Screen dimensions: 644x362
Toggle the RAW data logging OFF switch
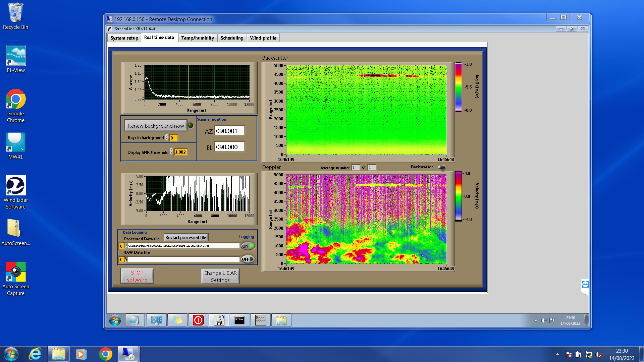pos(248,259)
